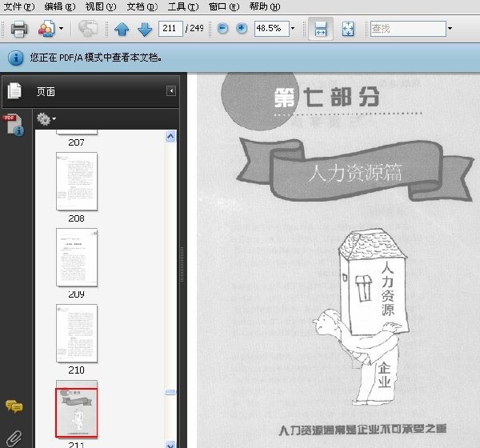Open the collaborate people icon
480x448 pixels.
(x=46, y=29)
